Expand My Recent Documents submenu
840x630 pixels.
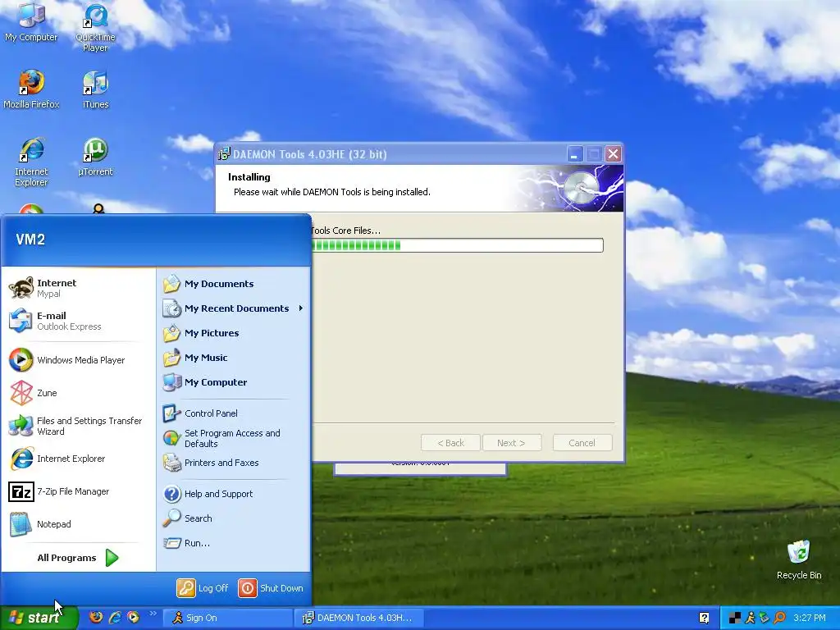click(x=234, y=308)
